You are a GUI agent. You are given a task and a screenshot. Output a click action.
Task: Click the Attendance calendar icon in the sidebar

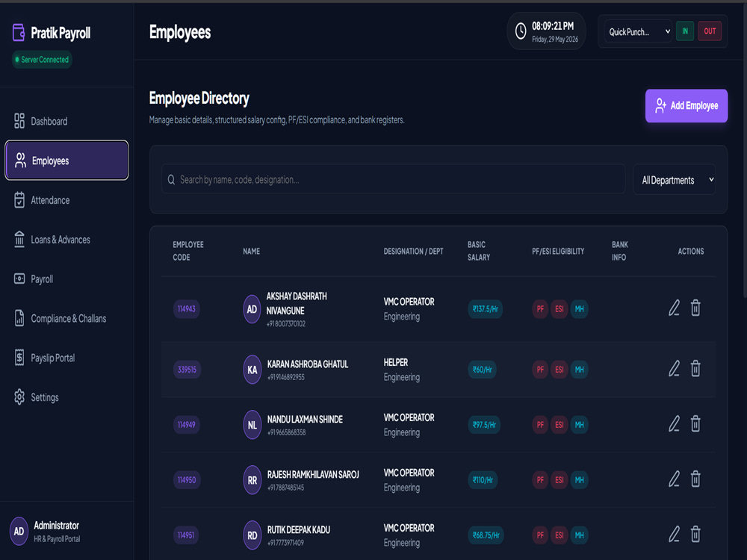point(19,200)
